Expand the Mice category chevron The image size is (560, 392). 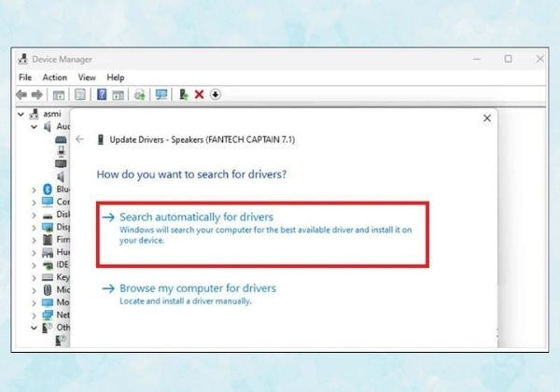34,291
